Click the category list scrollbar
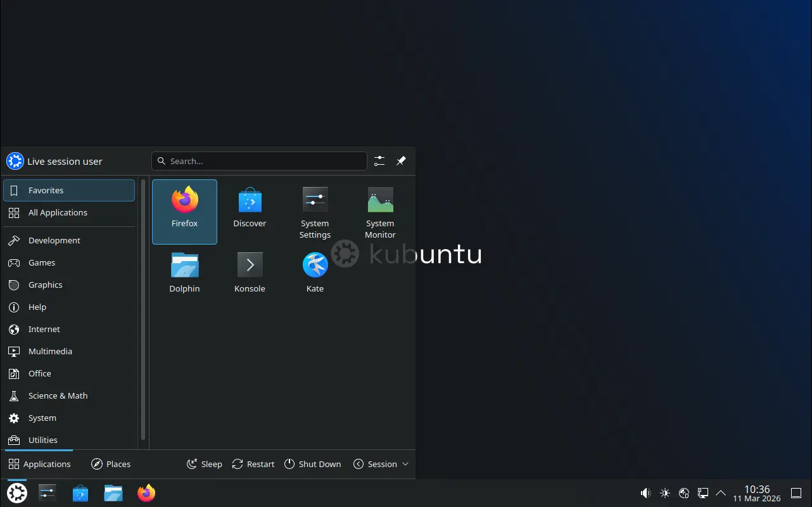812x507 pixels. (x=143, y=311)
